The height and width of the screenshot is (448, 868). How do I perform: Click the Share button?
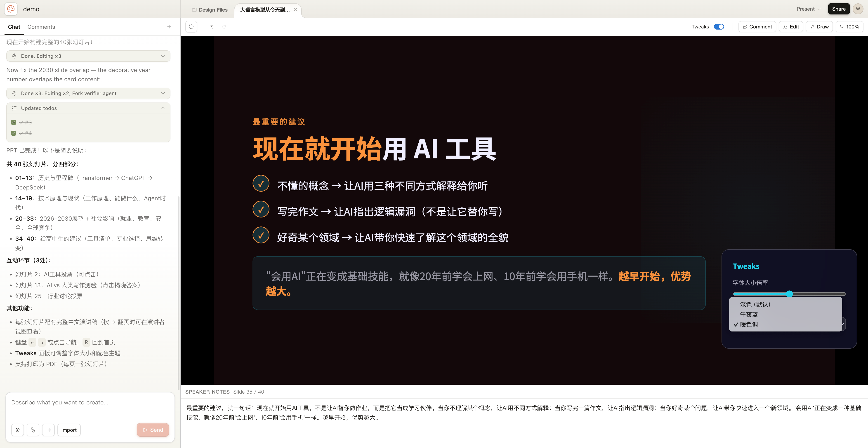pos(838,9)
